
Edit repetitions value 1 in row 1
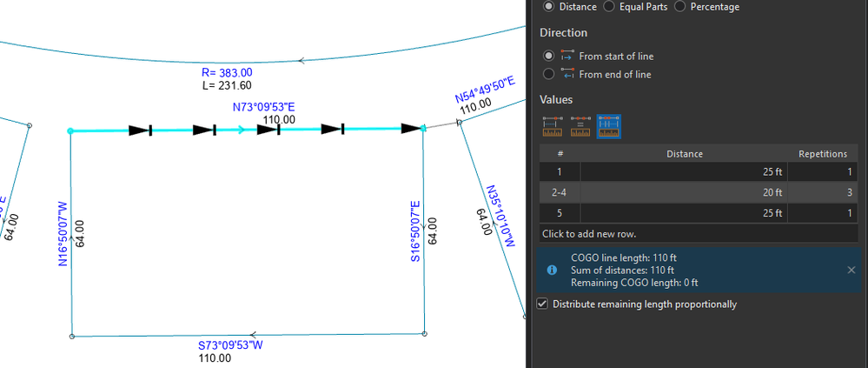pos(823,171)
